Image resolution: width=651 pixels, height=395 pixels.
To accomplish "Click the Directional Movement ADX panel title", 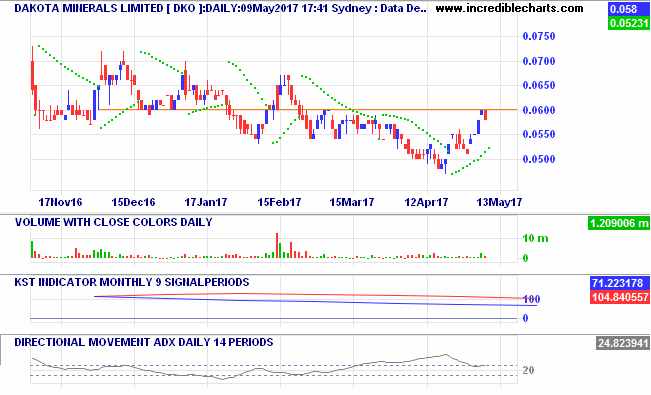I will 144,342.
